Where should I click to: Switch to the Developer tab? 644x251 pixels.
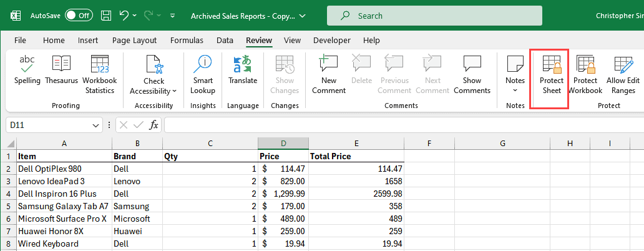click(x=332, y=40)
